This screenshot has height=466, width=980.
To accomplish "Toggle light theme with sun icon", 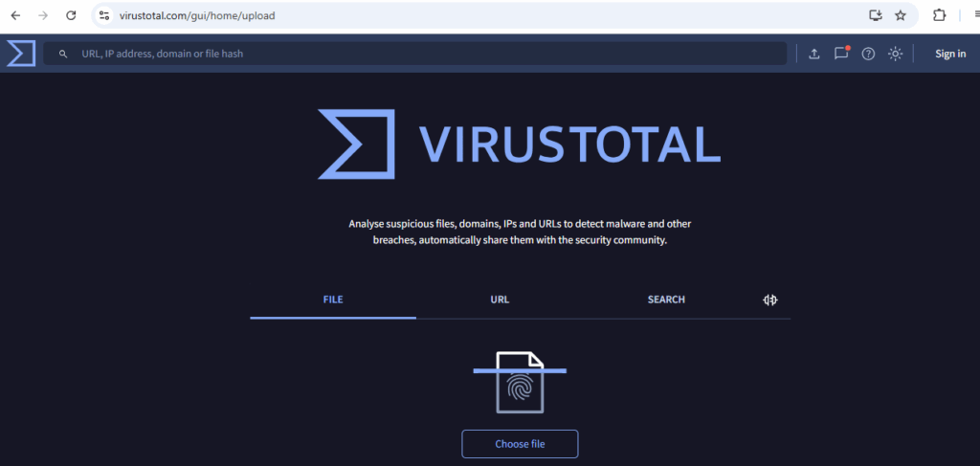I will point(896,54).
